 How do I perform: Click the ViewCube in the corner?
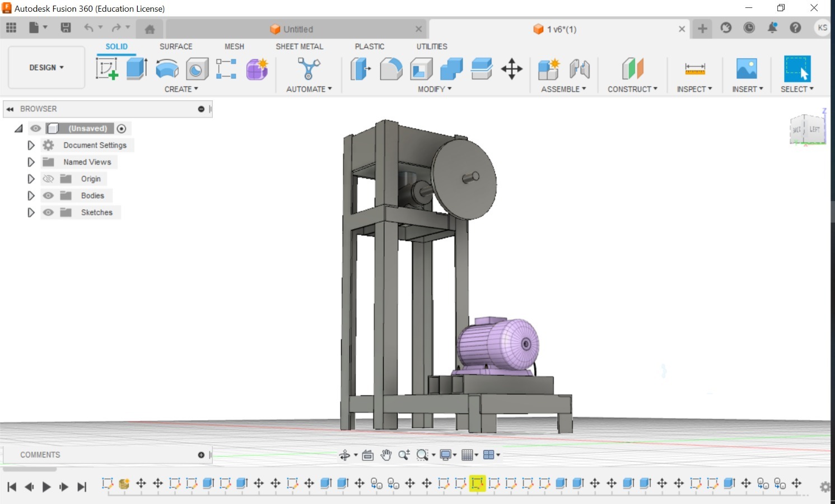tap(808, 129)
